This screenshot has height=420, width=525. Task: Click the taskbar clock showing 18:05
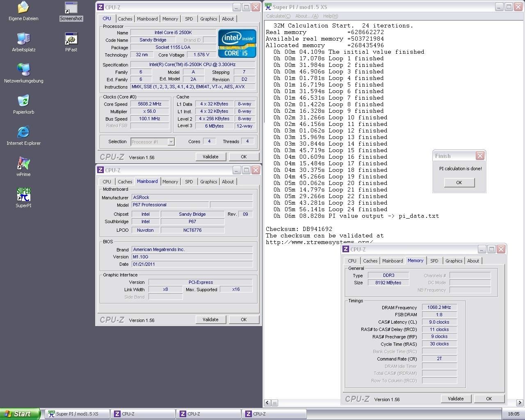pos(514,414)
